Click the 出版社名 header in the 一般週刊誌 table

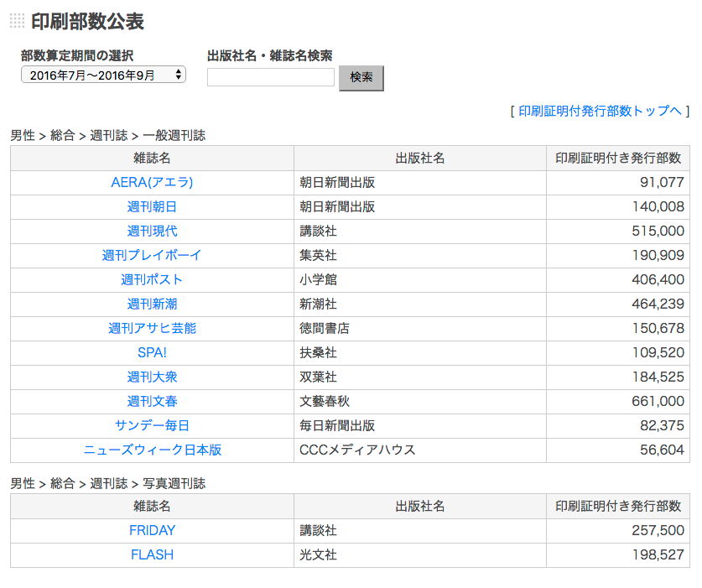(420, 158)
